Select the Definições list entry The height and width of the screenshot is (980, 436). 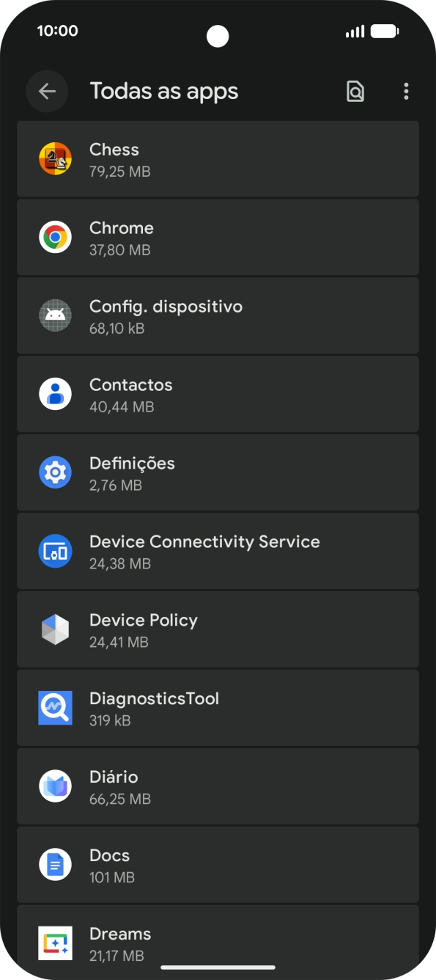(x=218, y=473)
